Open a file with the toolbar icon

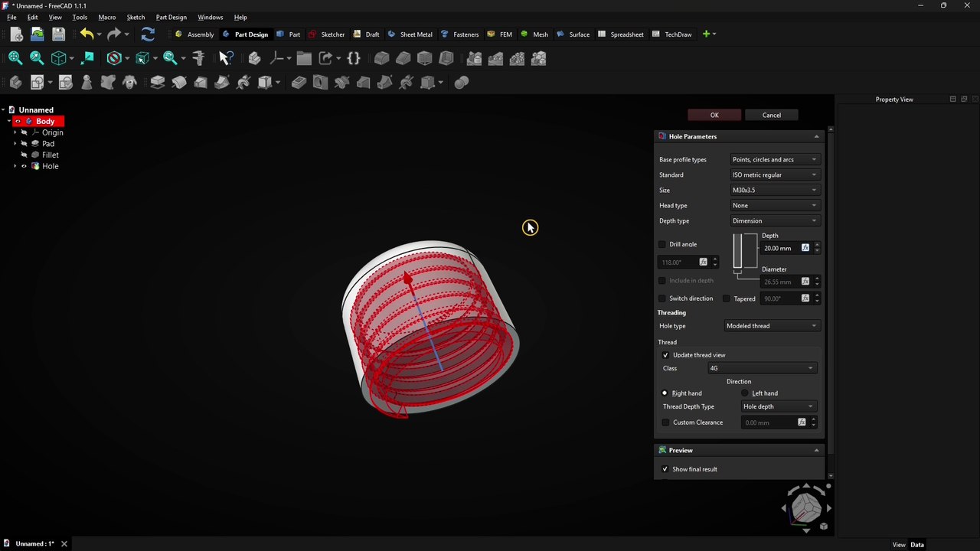point(37,34)
